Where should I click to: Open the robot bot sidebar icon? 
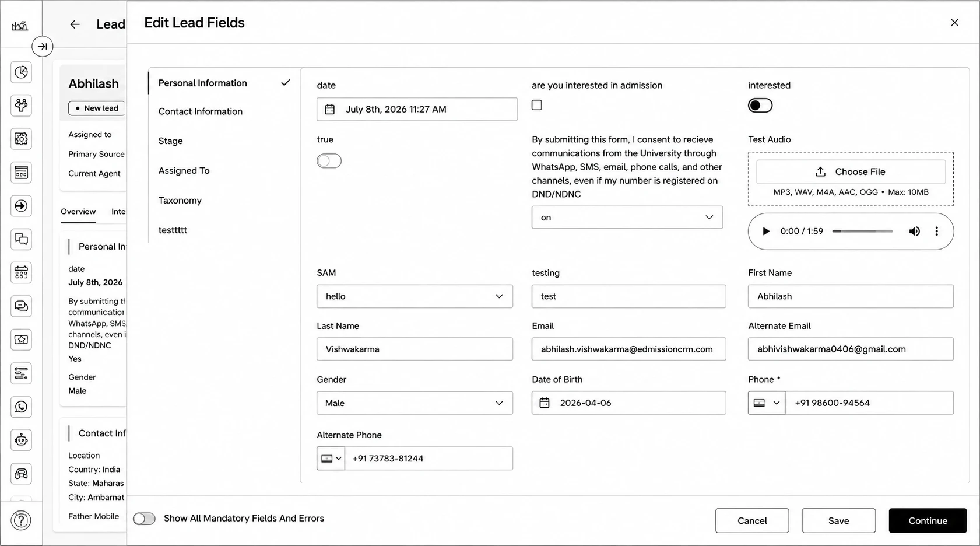pos(21,440)
